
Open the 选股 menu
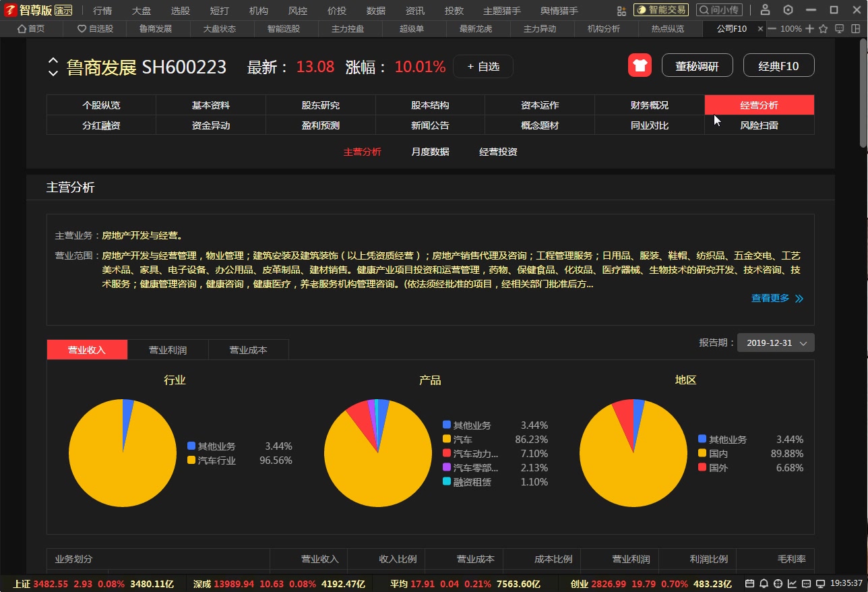(x=181, y=11)
